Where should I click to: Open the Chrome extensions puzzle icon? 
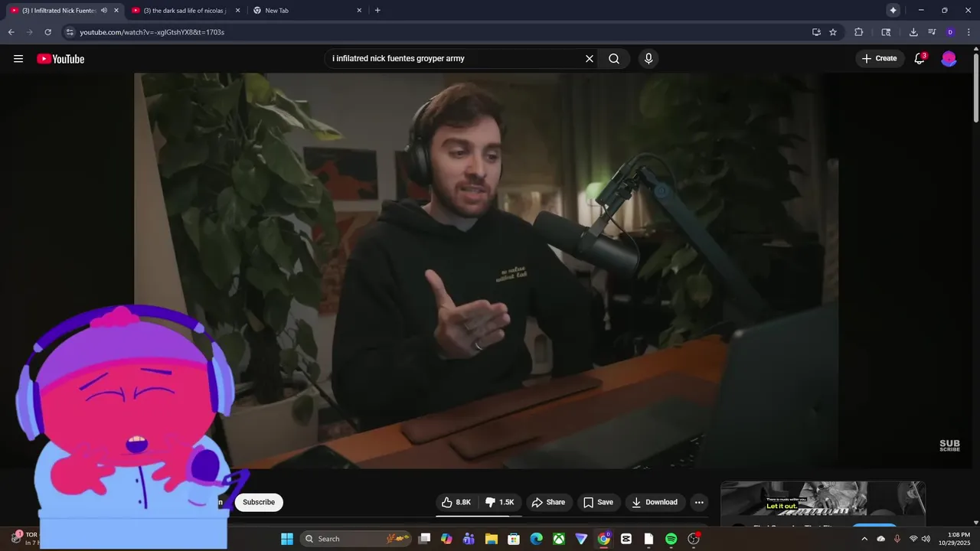tap(858, 32)
